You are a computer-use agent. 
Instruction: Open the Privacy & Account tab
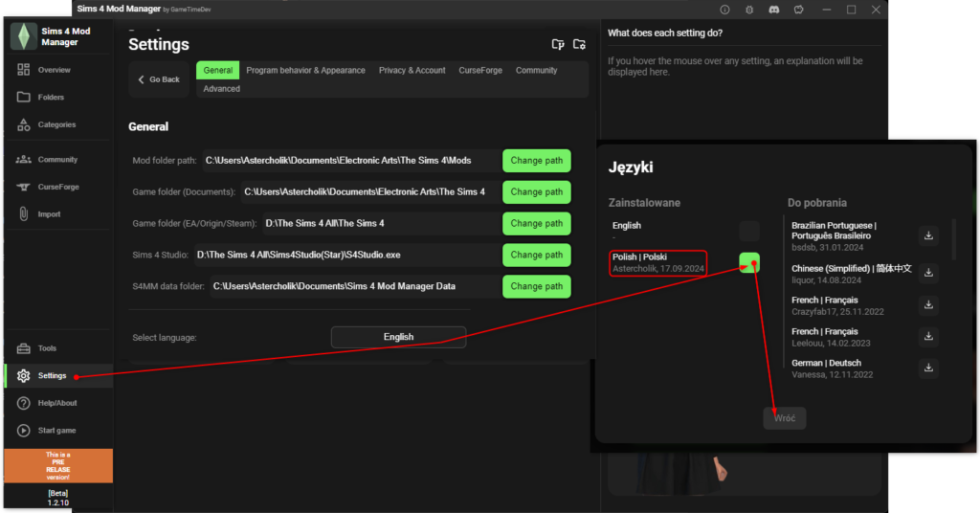point(412,71)
